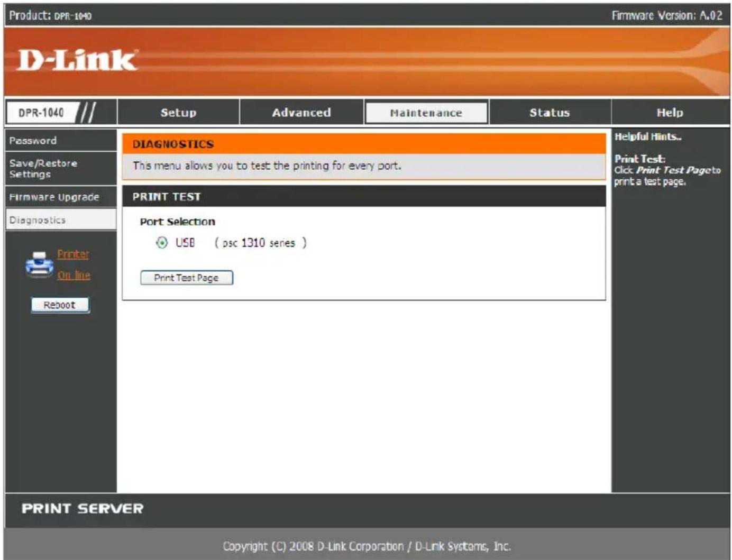Open Save/Restore Settings in sidebar
This screenshot has height=560, width=732.
coord(60,169)
